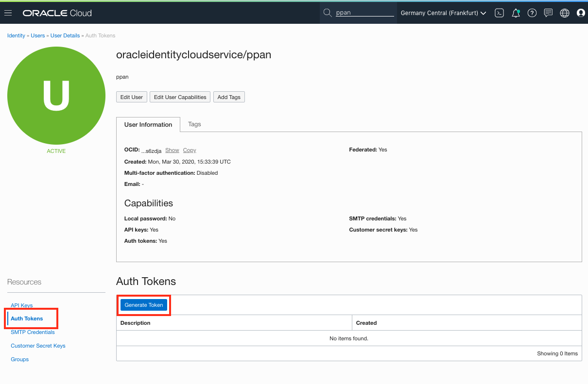Open API Keys in Resources

[22, 305]
